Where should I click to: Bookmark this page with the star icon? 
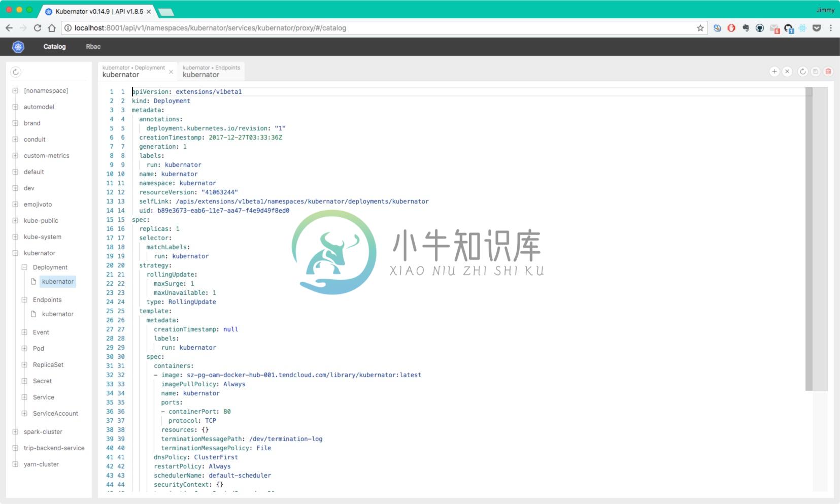[x=700, y=28]
